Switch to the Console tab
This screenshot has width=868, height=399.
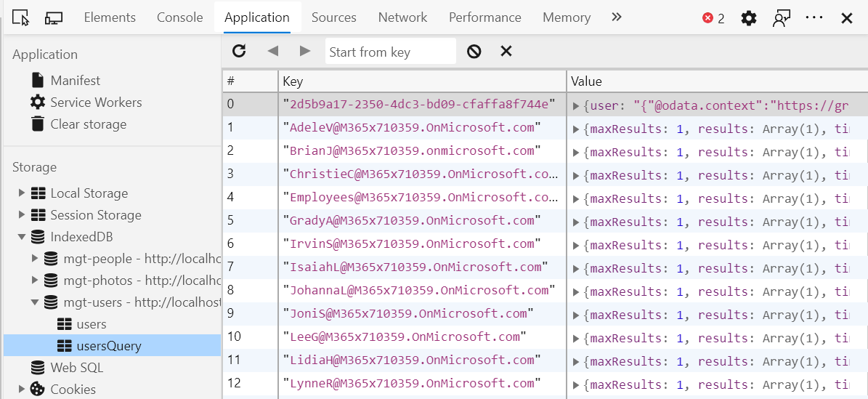coord(179,17)
